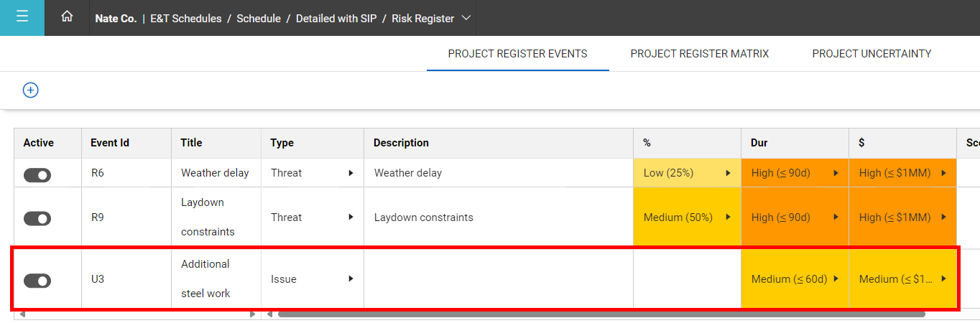Click the empty Description cell for U3

[x=498, y=278]
